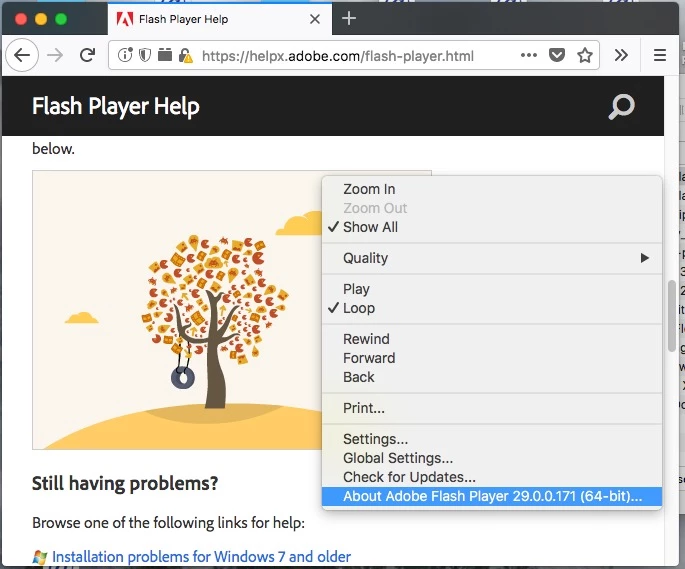The image size is (685, 569).
Task: Click the Flash Player Help header title
Action: [x=116, y=107]
